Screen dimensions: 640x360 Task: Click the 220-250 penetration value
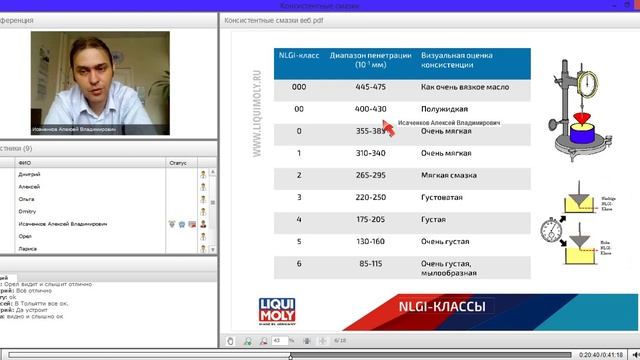pyautogui.click(x=370, y=197)
